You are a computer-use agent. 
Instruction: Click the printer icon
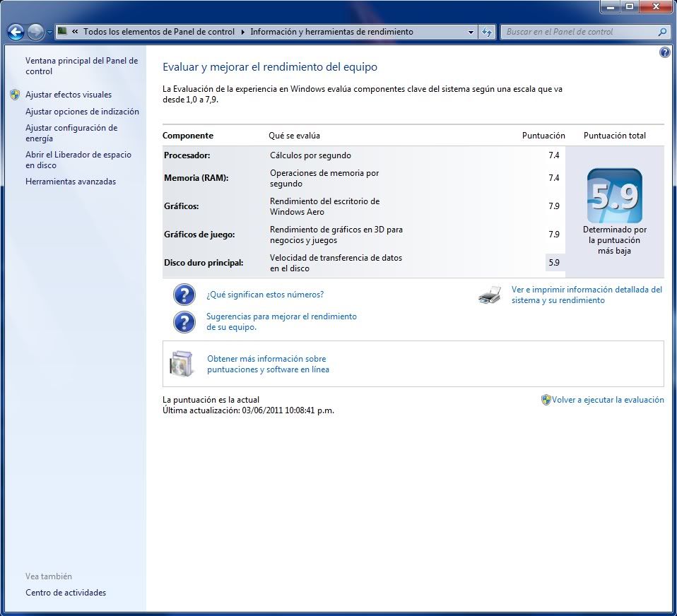[x=490, y=295]
